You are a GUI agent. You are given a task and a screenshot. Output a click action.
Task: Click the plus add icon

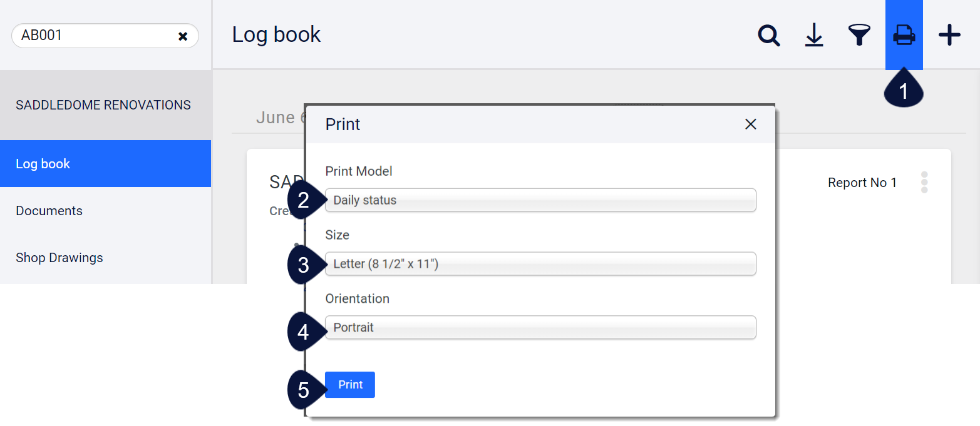949,35
